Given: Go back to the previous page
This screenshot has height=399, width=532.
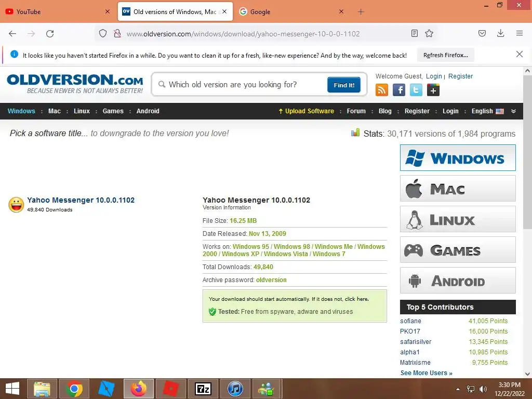Looking at the screenshot, I should 12,34.
